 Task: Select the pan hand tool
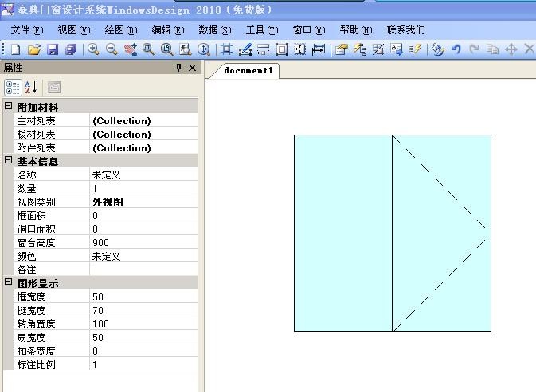point(131,49)
